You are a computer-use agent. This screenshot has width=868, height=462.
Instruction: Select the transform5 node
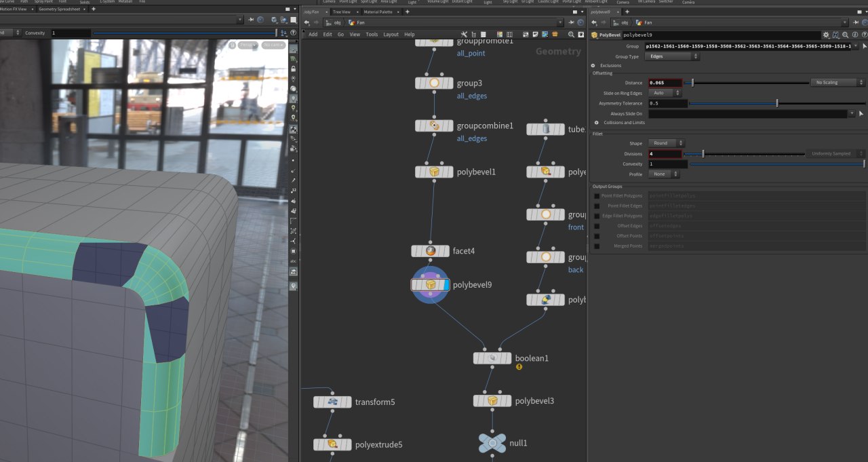[x=332, y=402]
